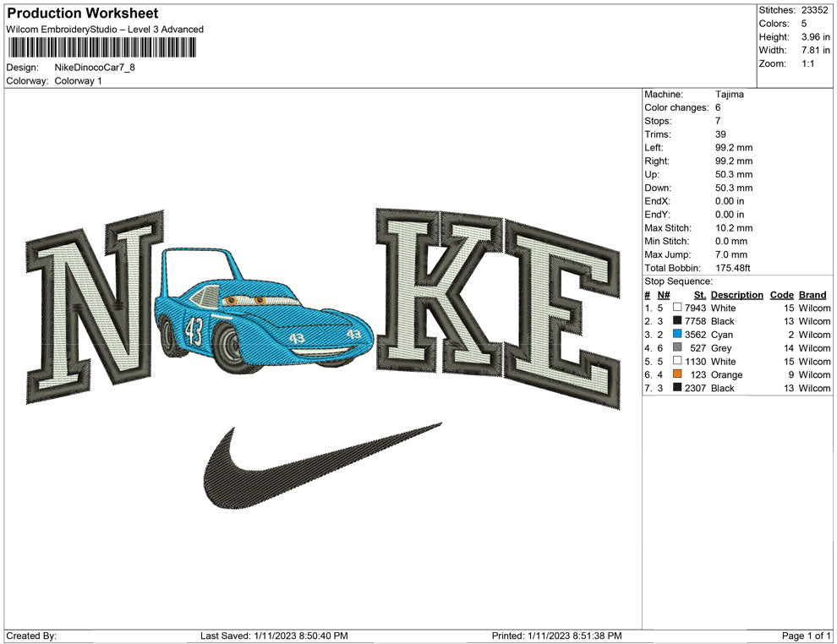Click the Left: label
The height and width of the screenshot is (644, 837).
pos(654,148)
